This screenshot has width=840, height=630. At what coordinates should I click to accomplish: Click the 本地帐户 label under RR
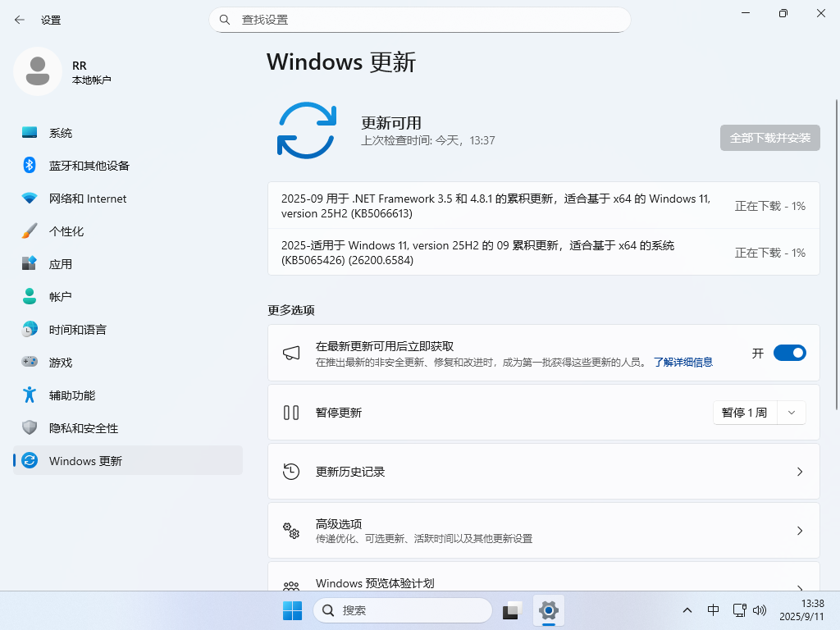click(92, 80)
